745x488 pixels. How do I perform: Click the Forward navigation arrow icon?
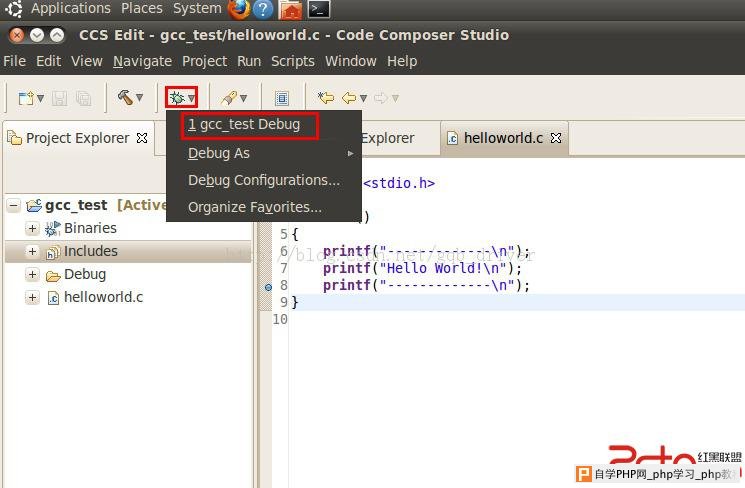click(x=381, y=98)
